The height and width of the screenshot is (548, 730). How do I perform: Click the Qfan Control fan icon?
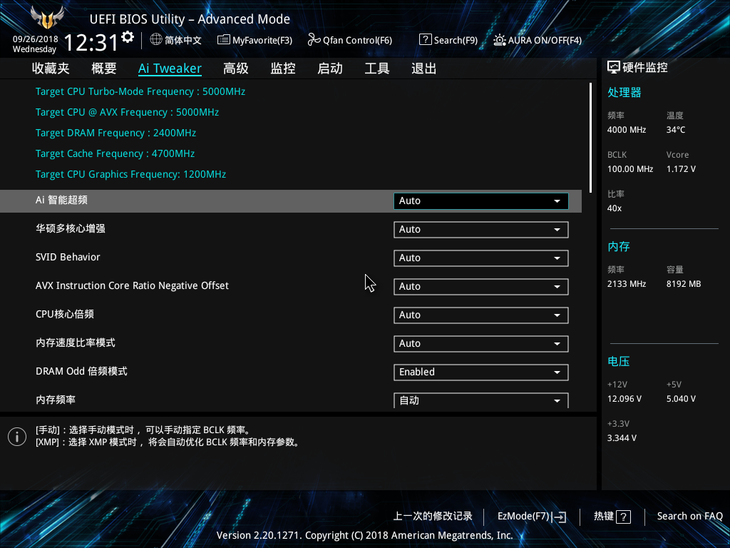point(314,40)
